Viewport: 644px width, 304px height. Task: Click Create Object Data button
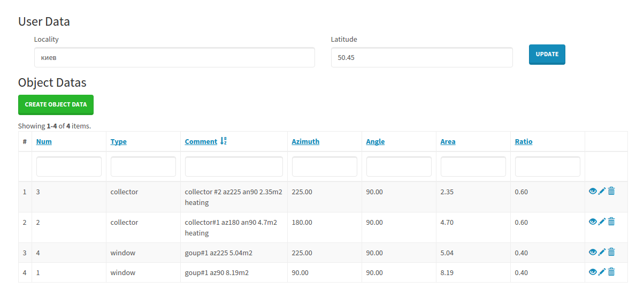[x=56, y=105]
